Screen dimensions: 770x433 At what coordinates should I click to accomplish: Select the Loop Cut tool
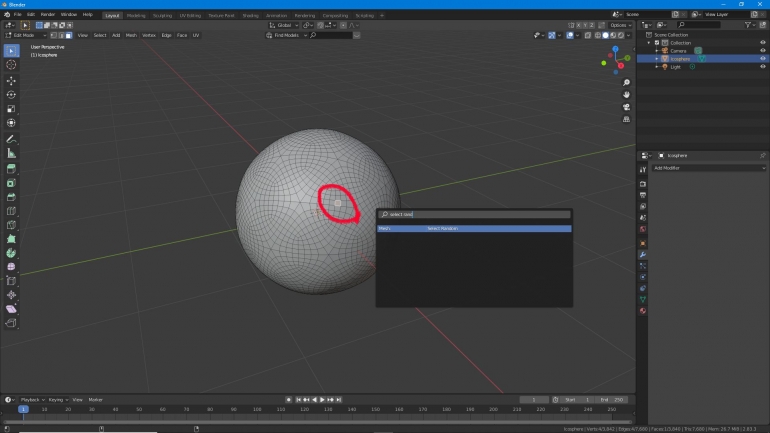tap(11, 211)
